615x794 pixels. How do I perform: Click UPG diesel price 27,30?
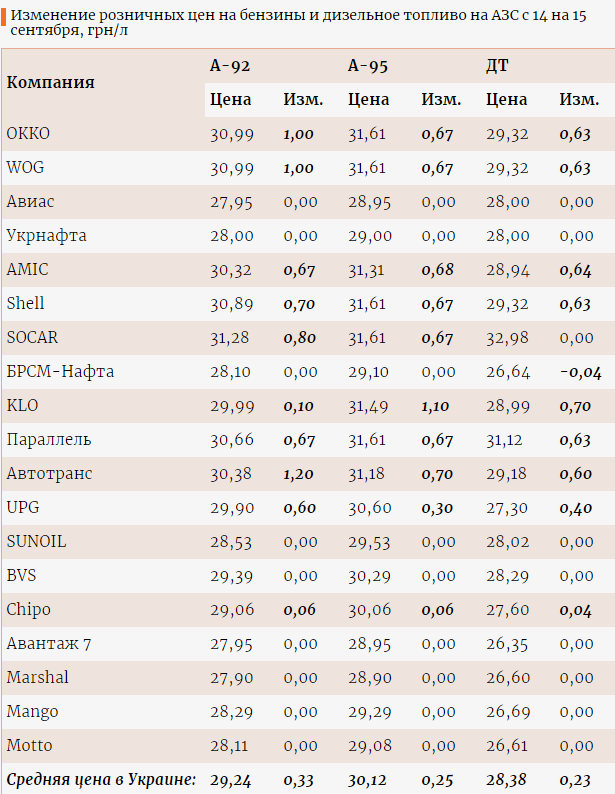coord(507,508)
